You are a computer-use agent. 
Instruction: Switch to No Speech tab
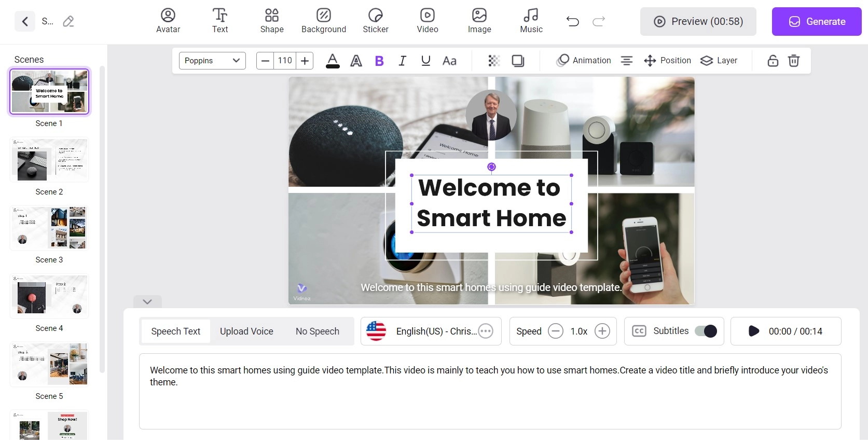click(x=318, y=331)
